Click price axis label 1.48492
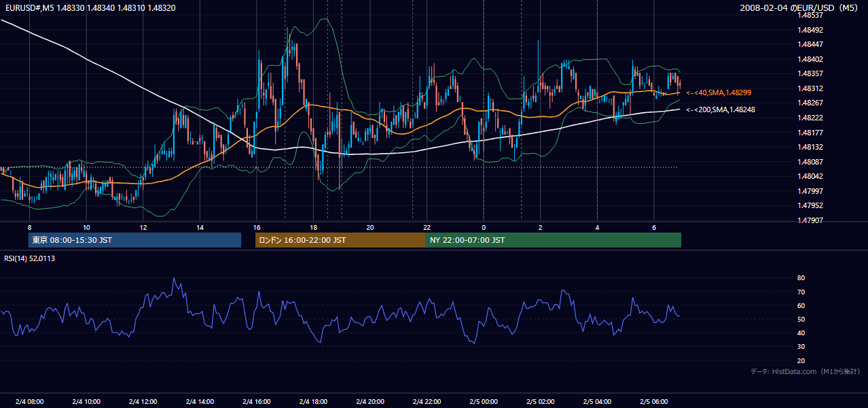This screenshot has height=408, width=868. [x=810, y=30]
